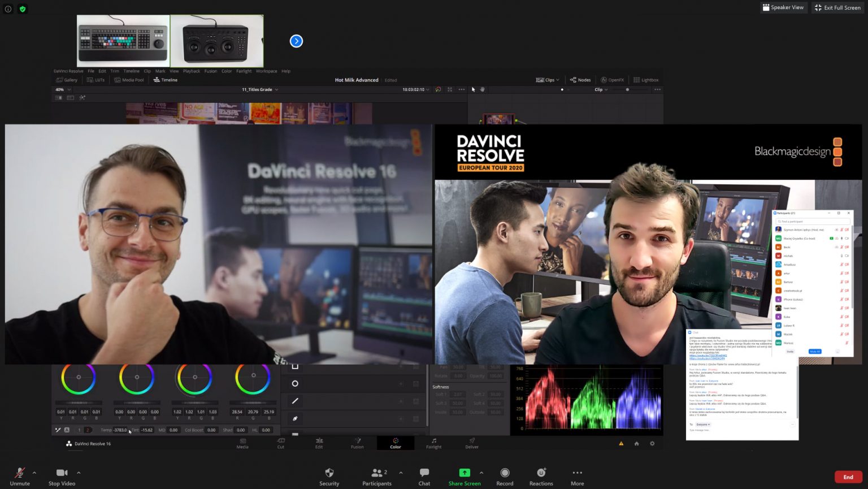Switch to the Fusion page
Image resolution: width=868 pixels, height=489 pixels.
[357, 443]
